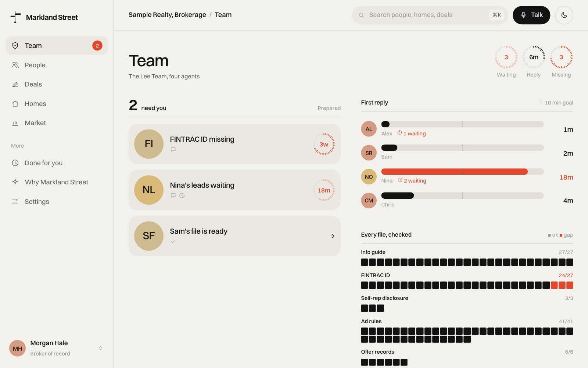Screen dimensions: 588x368
Task: Click checkmark icon under Sam's file is ready
Action: [173, 241]
